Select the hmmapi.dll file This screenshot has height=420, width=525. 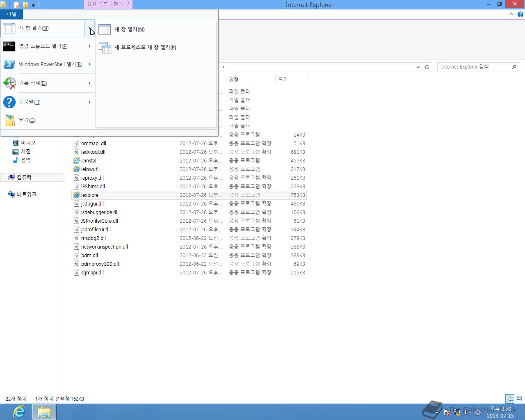94,144
